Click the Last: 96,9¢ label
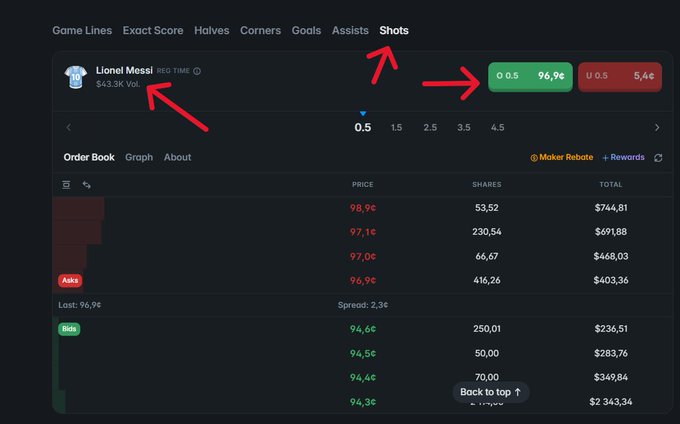Screen dimensions: 680x424 tap(80, 305)
